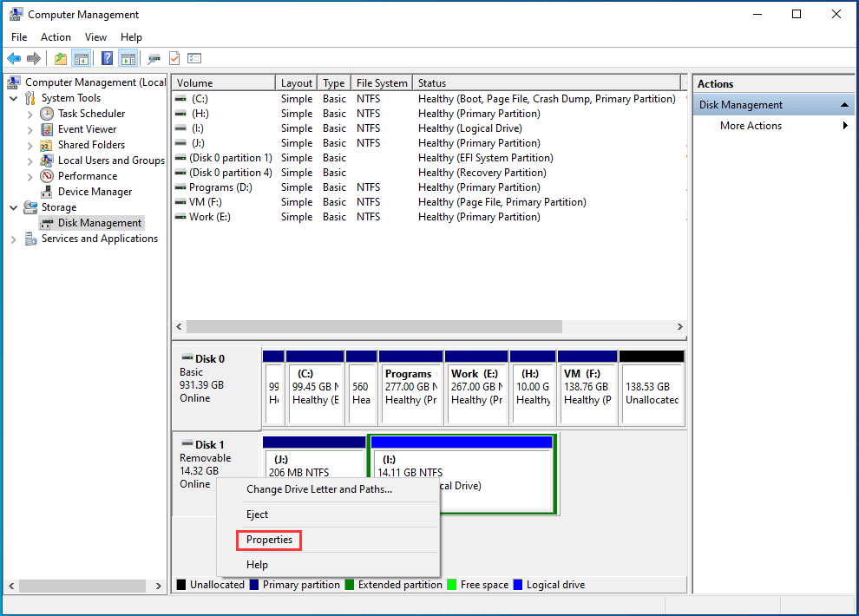Viewport: 859px width, 616px height.
Task: Click the Local Users and Groups icon
Action: click(x=47, y=161)
